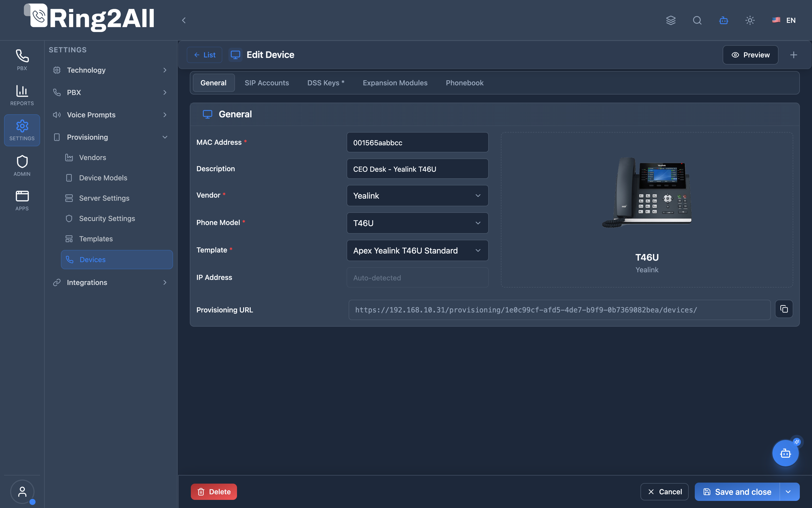Expand the Integrations menu
The width and height of the screenshot is (812, 508).
[x=110, y=282]
